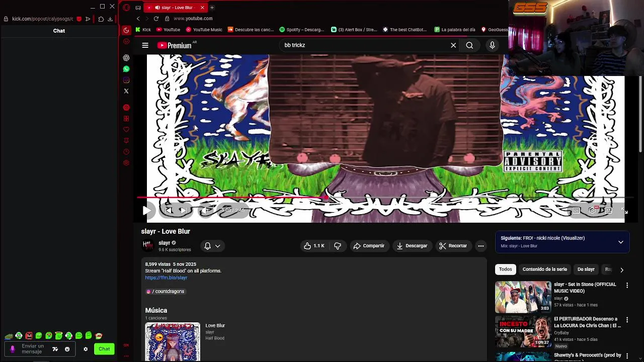Click the purple microphone in chat input

coord(13,349)
